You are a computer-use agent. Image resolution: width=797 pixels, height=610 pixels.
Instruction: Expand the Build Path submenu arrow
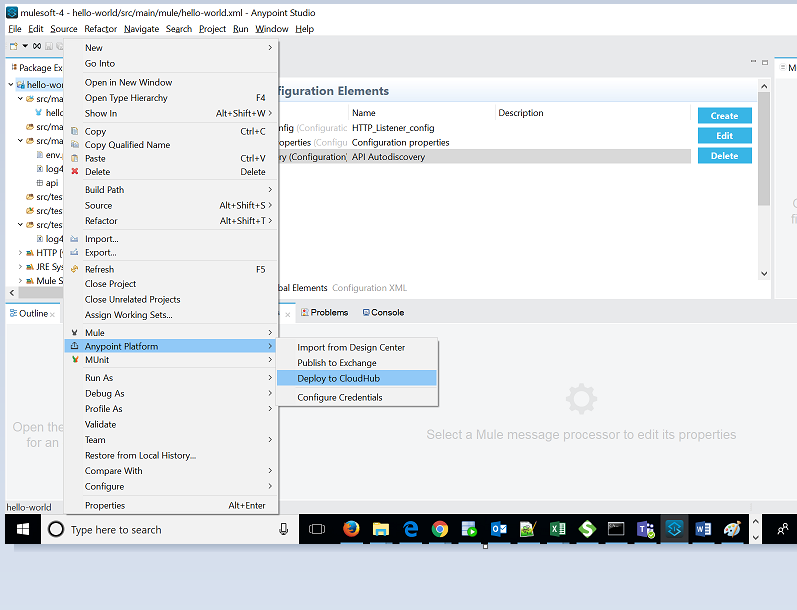point(270,189)
